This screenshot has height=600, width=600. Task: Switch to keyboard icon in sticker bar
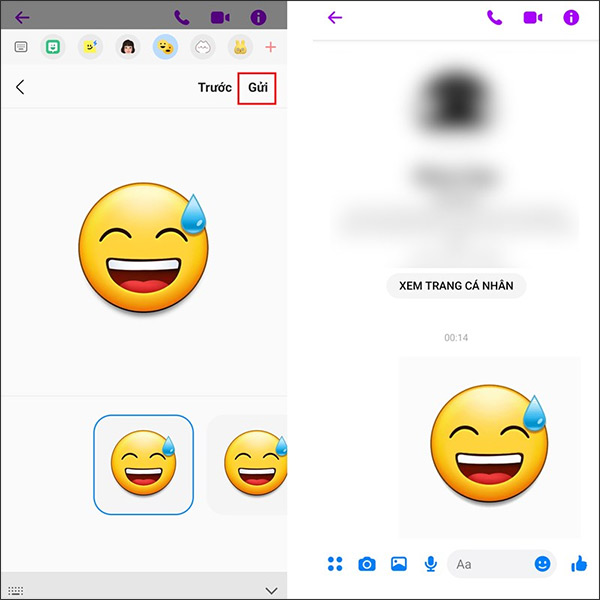point(21,47)
